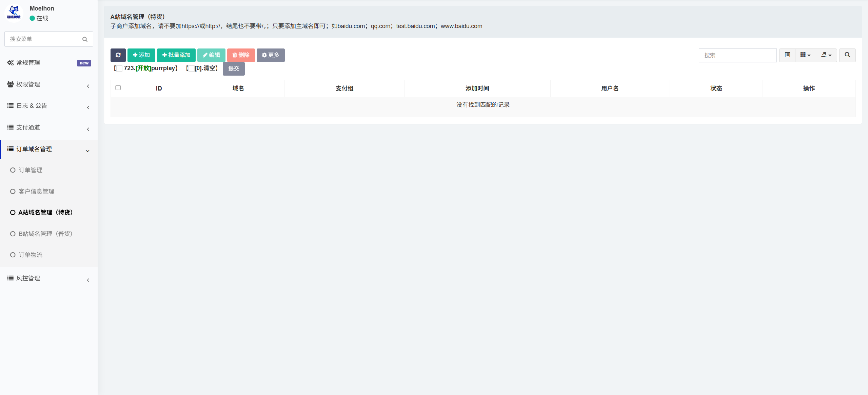Collapse the 订单域名管理 menu section

coord(49,149)
